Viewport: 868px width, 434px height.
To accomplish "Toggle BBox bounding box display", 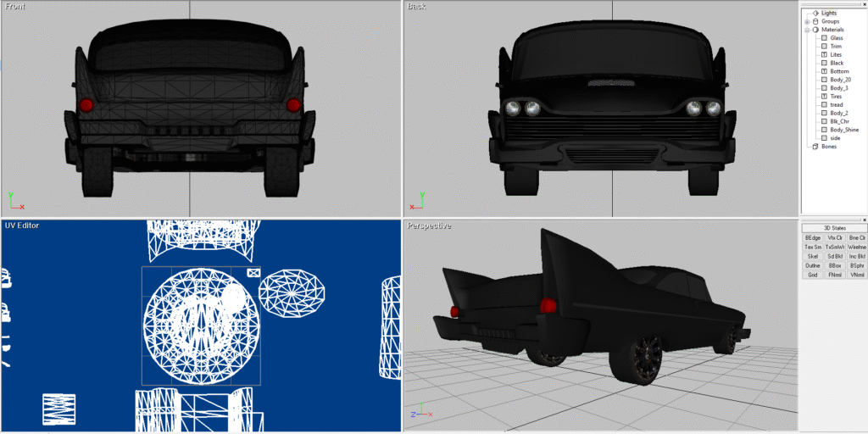I will coord(835,265).
